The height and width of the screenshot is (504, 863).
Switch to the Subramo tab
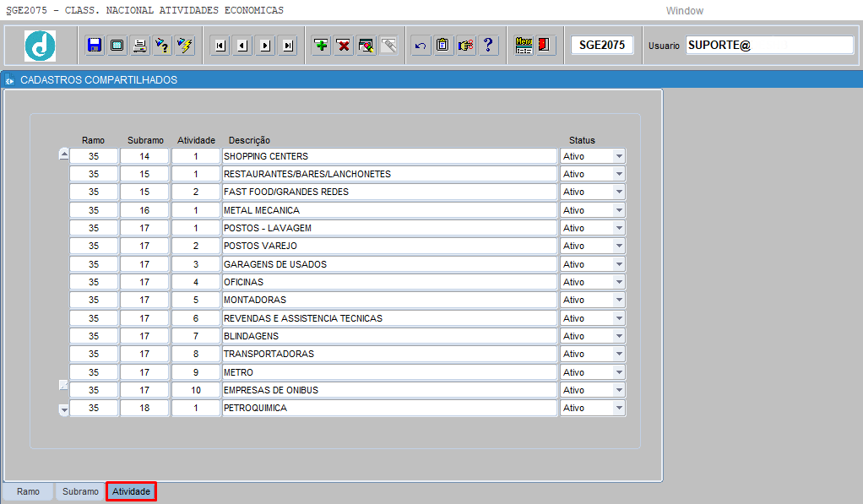pos(80,491)
